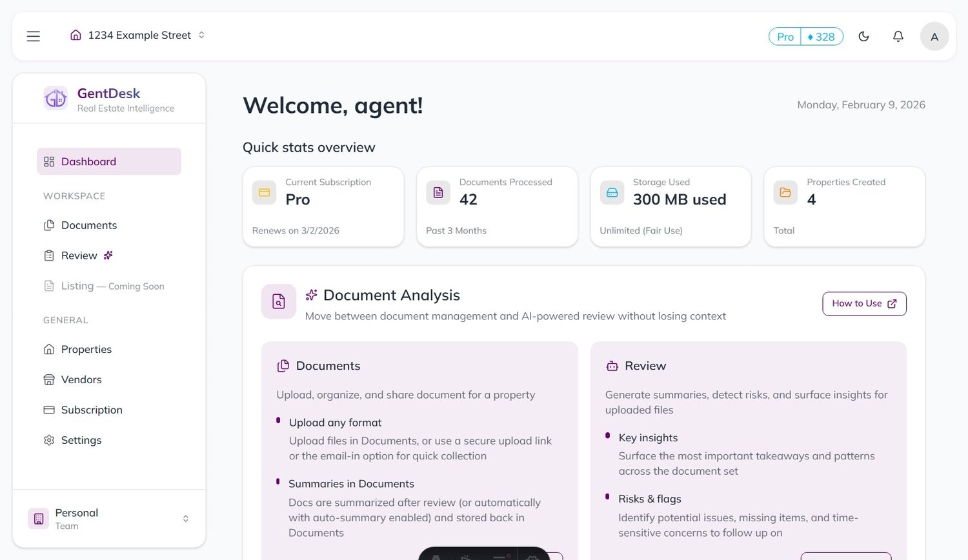Open the Vendors sidebar entry
Screen dimensions: 968x560
coord(80,379)
